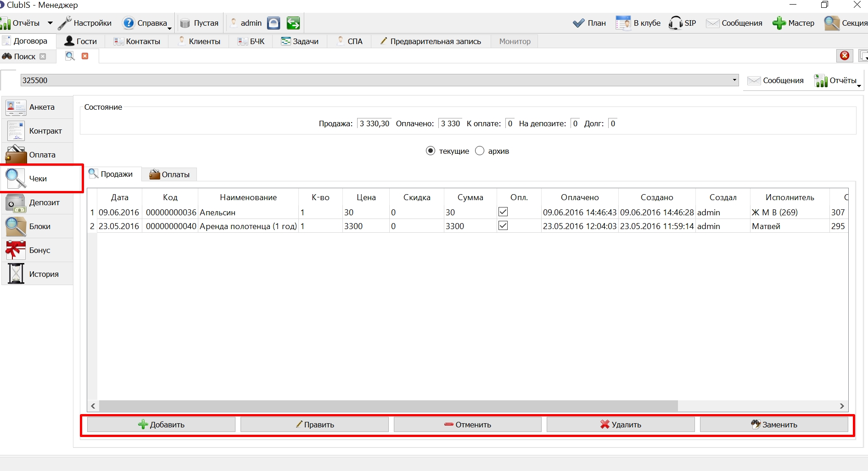Toggle the Опл. checkbox for Апельсин row
This screenshot has width=868, height=471.
[x=503, y=212]
